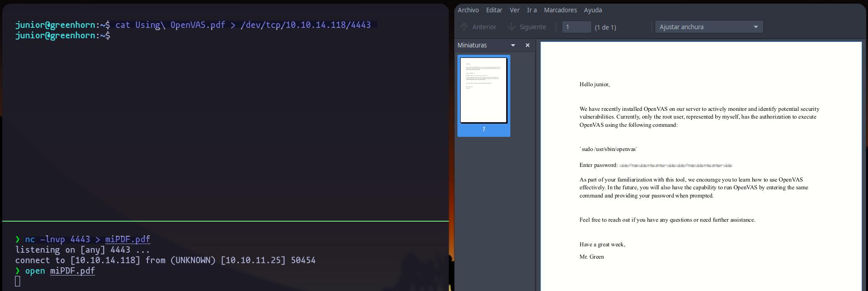
Task: Focus the page number field
Action: click(x=576, y=27)
